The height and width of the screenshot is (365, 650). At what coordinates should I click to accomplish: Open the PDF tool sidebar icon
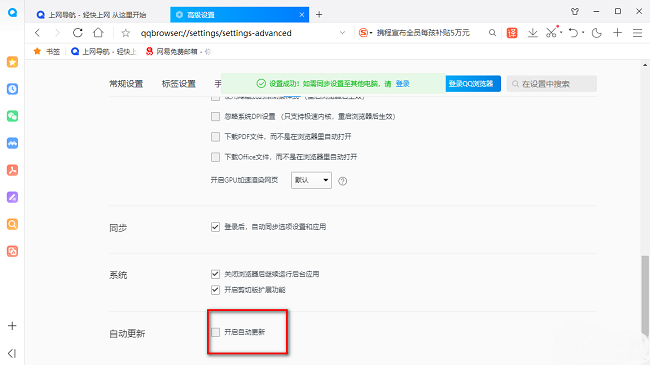pos(12,170)
